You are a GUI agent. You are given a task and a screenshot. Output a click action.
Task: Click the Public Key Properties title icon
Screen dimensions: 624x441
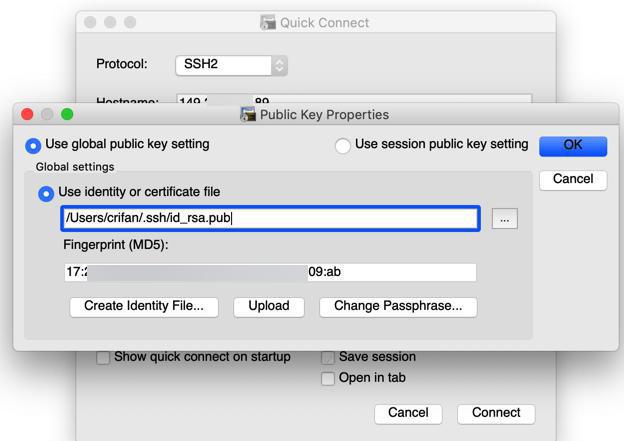point(248,114)
